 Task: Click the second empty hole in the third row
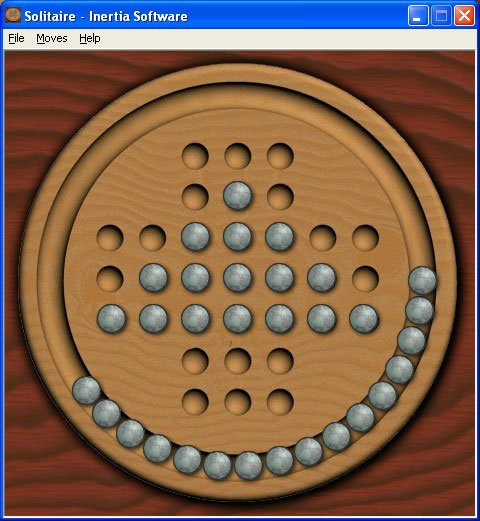point(152,238)
